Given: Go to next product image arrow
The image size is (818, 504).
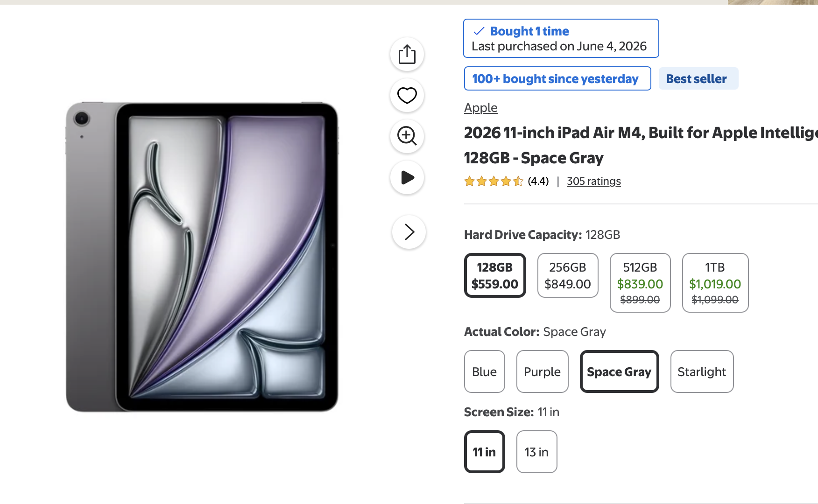Looking at the screenshot, I should point(409,232).
